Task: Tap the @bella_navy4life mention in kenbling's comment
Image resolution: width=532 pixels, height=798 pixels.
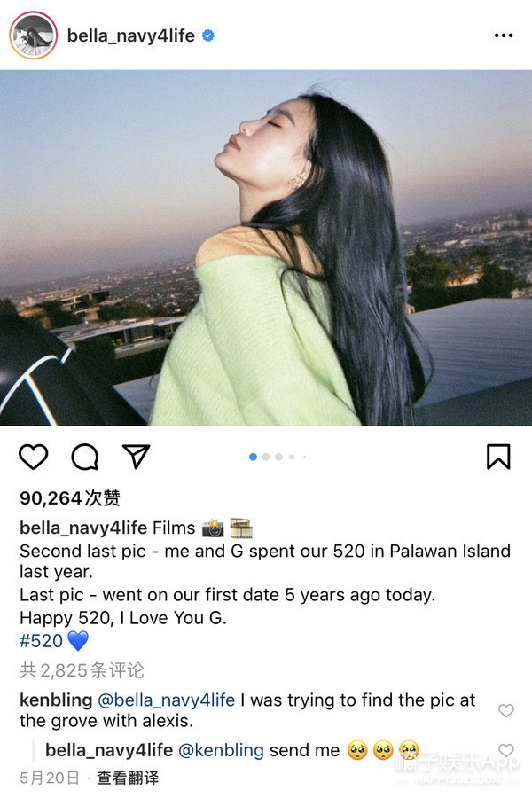Action: click(166, 700)
